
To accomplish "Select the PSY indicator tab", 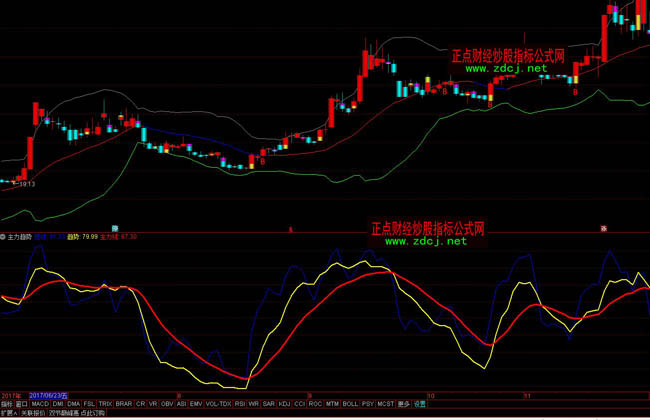I will coord(367,404).
